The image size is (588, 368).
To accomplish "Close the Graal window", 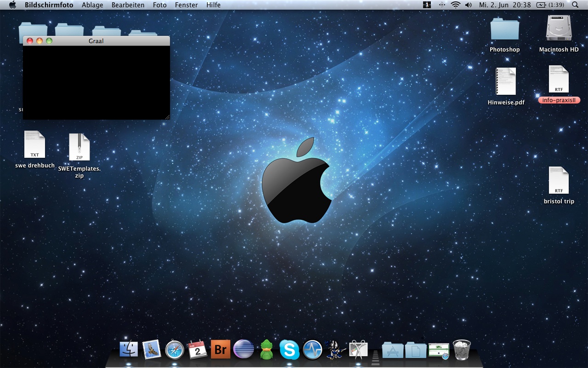I will pos(30,41).
